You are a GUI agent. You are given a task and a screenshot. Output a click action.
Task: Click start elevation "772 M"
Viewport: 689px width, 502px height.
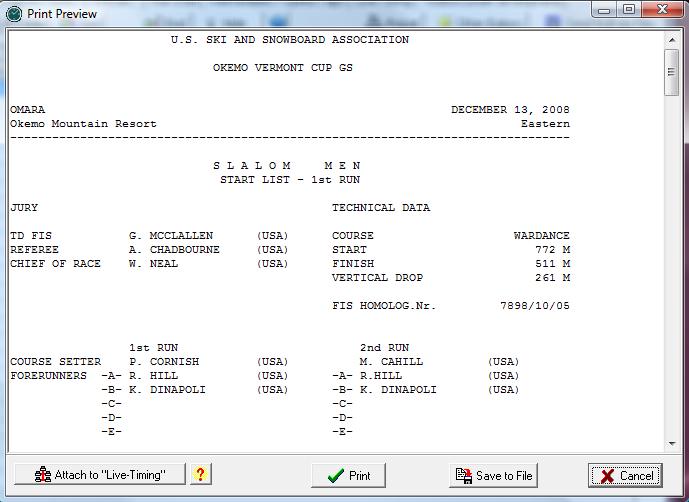(x=552, y=250)
